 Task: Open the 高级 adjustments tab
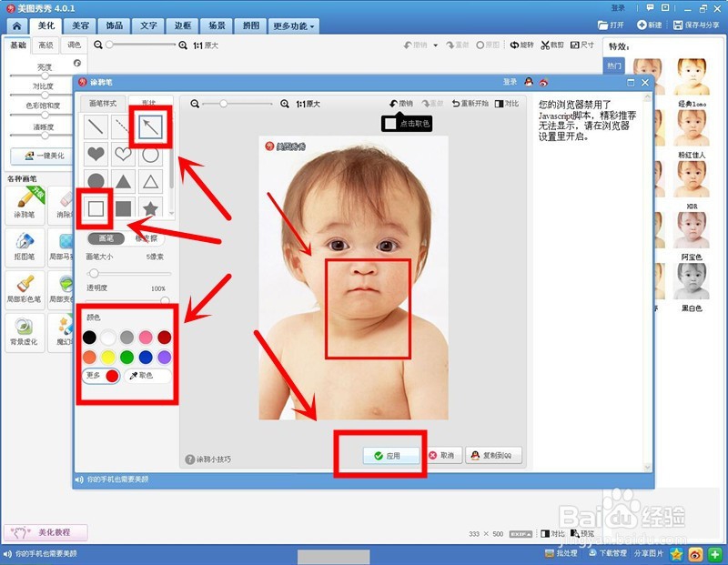coord(46,45)
